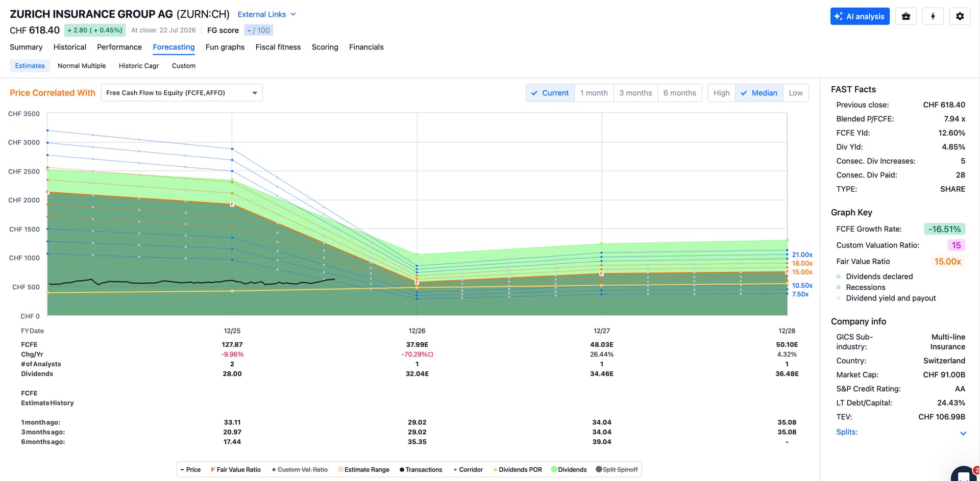The height and width of the screenshot is (481, 980).
Task: Enable the Split Spinoff legend series
Action: pos(617,470)
